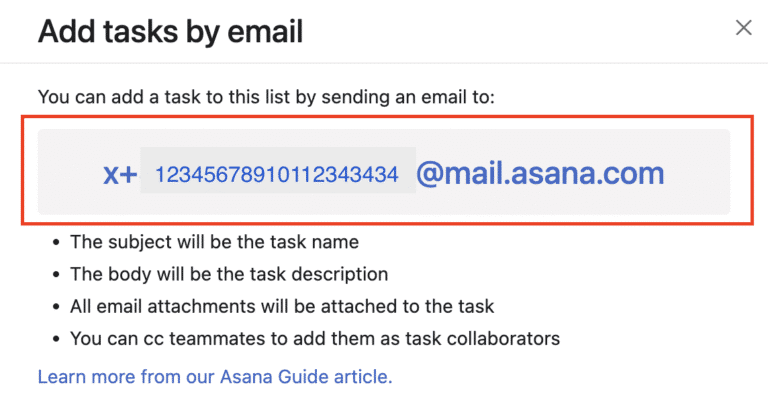This screenshot has width=768, height=400.
Task: Click empty header space beside the dialog title
Action: point(500,31)
